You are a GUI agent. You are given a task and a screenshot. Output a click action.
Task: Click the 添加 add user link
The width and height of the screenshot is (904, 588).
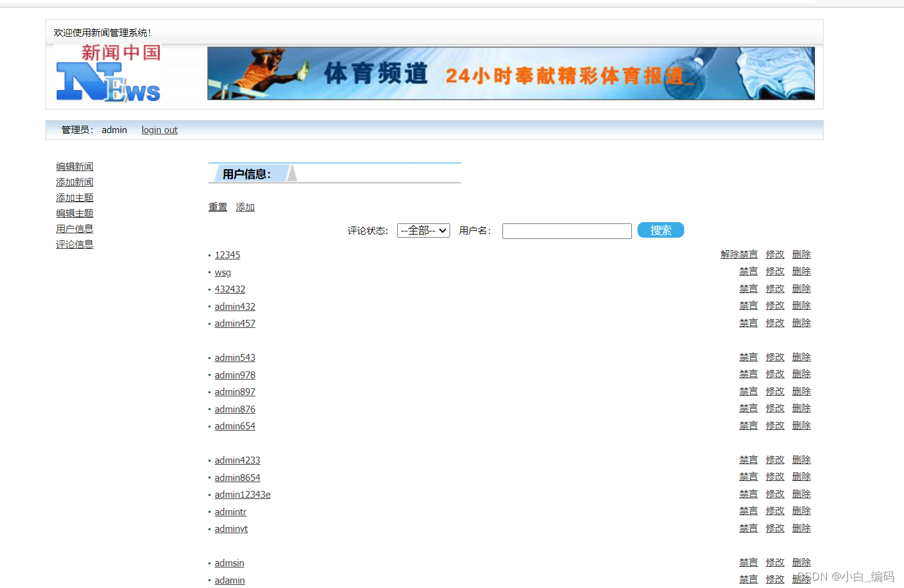(245, 207)
